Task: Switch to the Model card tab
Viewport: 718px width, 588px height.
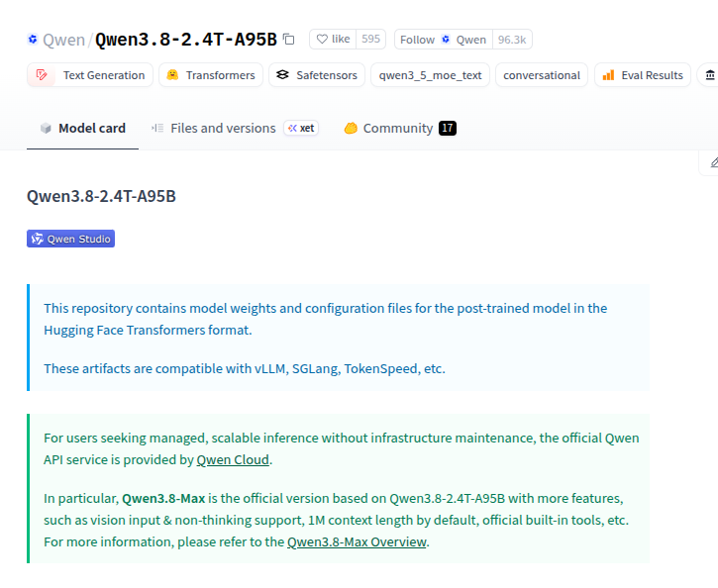Action: [82, 128]
